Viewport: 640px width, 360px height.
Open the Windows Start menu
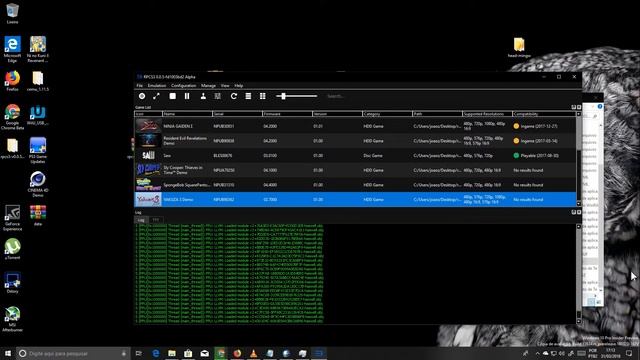7,353
